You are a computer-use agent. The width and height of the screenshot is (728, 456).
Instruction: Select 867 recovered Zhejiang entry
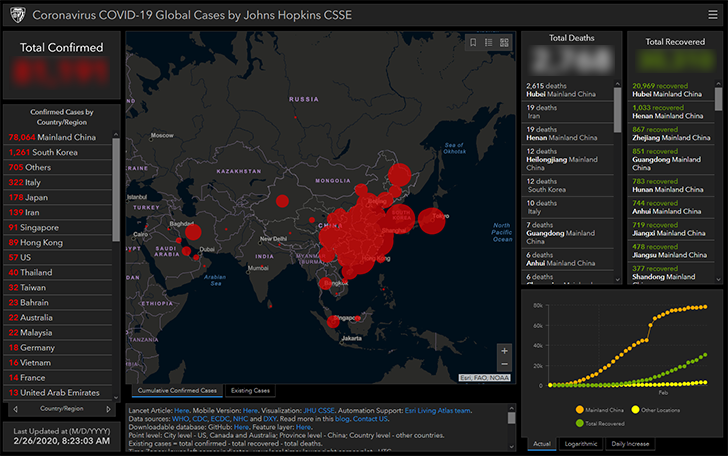point(671,134)
